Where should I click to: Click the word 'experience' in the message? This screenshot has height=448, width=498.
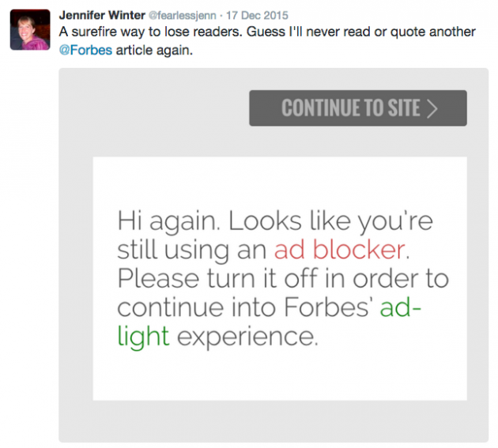pos(247,337)
